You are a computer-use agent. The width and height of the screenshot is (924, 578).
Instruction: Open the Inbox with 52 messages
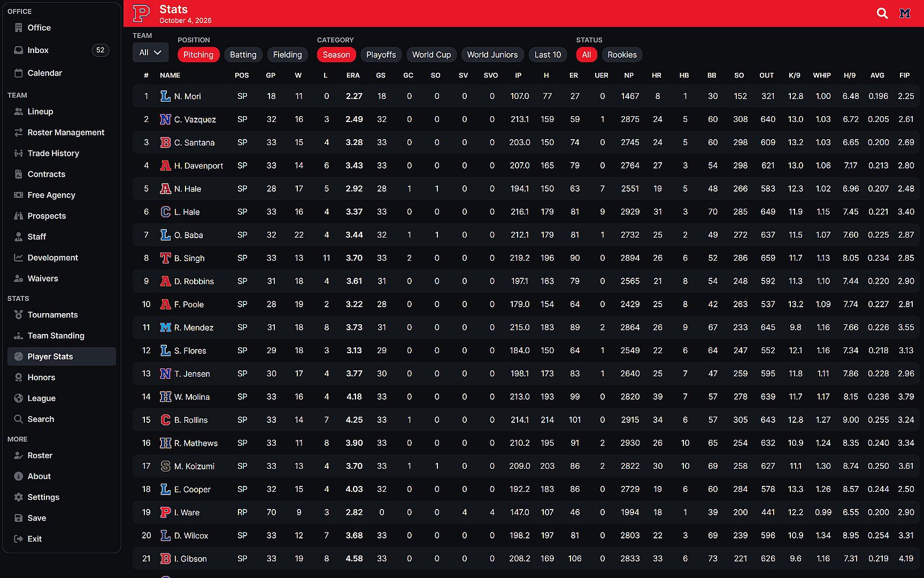[x=61, y=50]
